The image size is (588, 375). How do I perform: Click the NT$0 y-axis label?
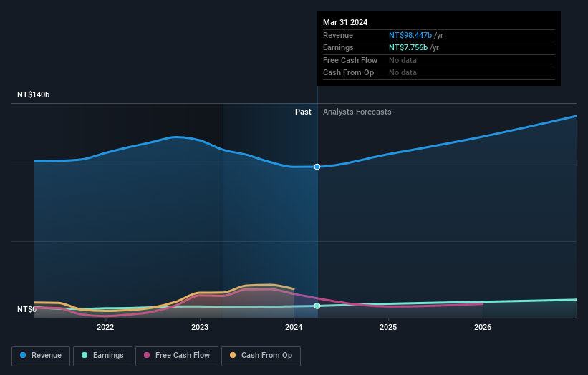[x=27, y=309]
